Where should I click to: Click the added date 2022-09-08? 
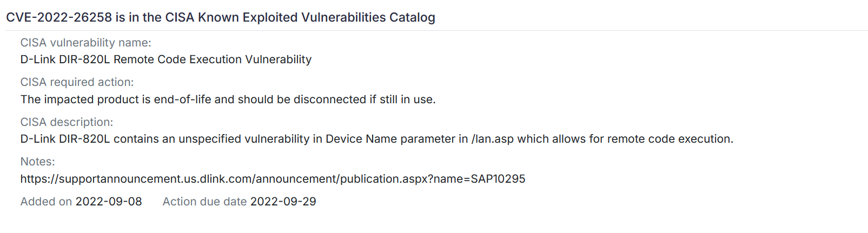click(109, 202)
